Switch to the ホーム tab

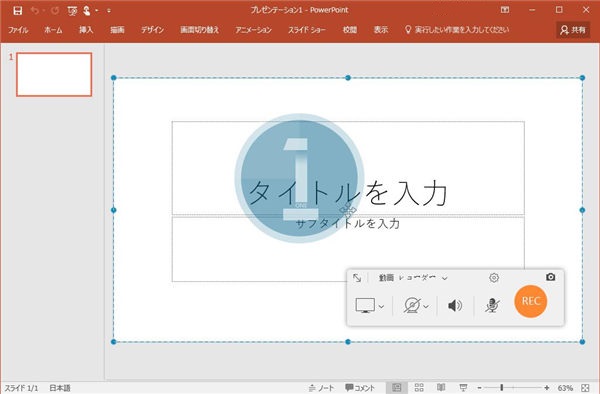click(53, 30)
